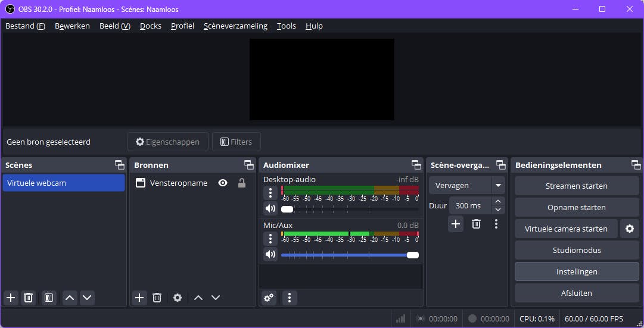Toggle visibility eye of Vensteropname source
This screenshot has height=328, width=644.
[223, 183]
